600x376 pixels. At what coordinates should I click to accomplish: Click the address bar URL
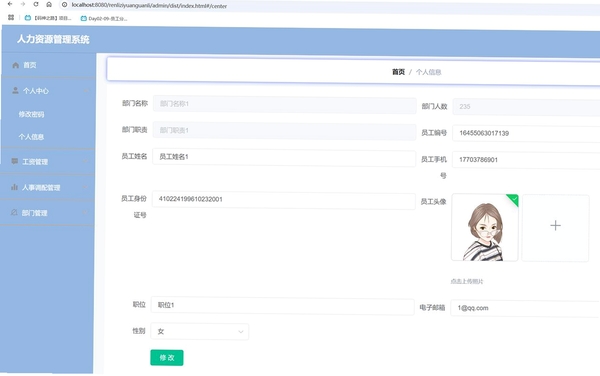pos(149,6)
